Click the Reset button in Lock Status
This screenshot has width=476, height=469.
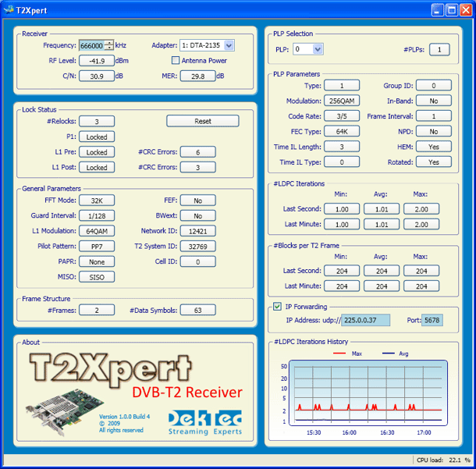(x=203, y=121)
